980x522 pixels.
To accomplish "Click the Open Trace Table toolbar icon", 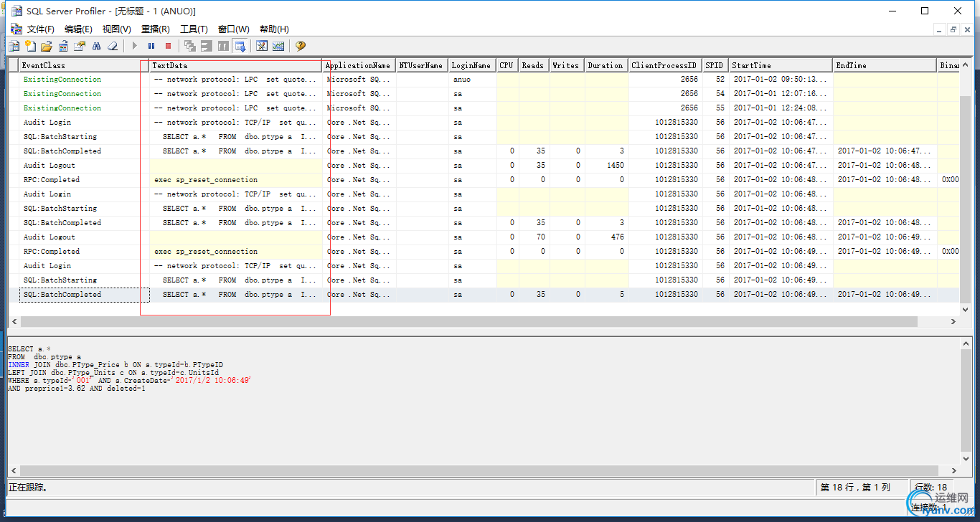I will click(63, 46).
